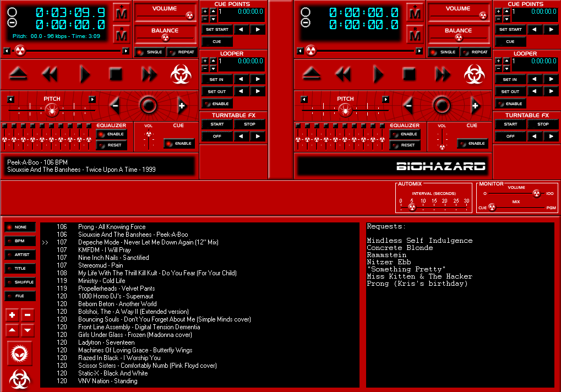Choose the None sort option
This screenshot has width=561, height=392.
[20, 227]
